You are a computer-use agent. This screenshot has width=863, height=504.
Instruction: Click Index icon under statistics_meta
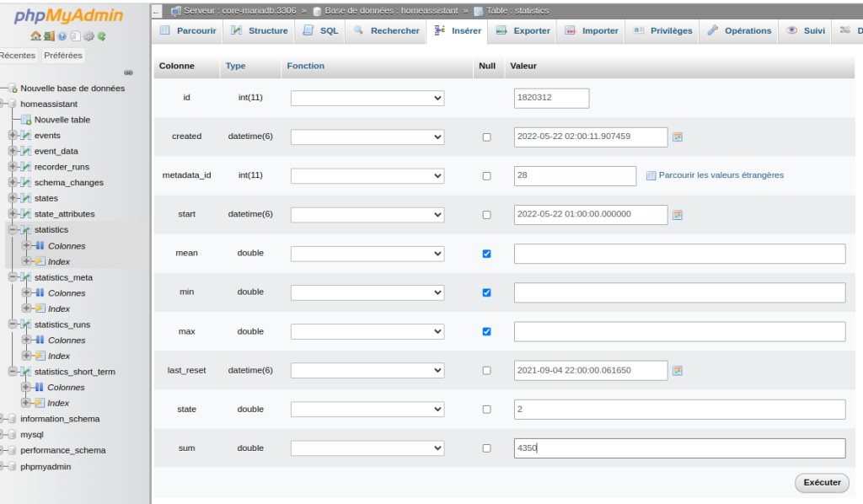(x=40, y=308)
